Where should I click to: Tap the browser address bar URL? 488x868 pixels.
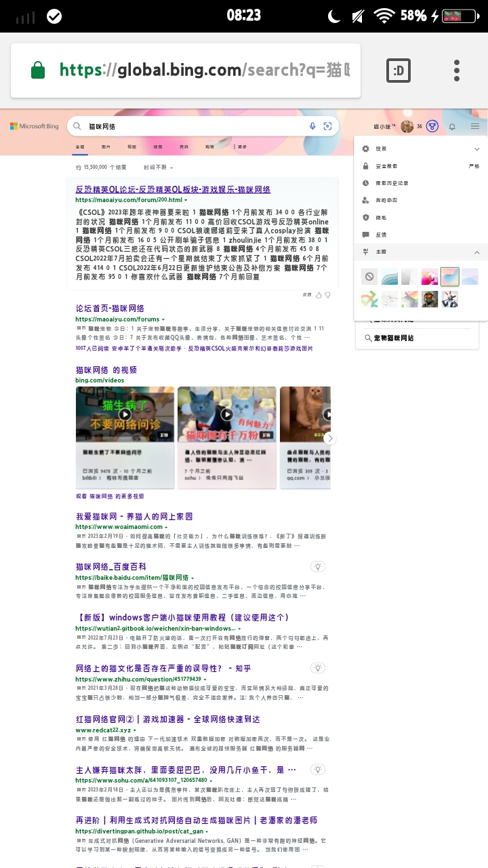tap(205, 70)
